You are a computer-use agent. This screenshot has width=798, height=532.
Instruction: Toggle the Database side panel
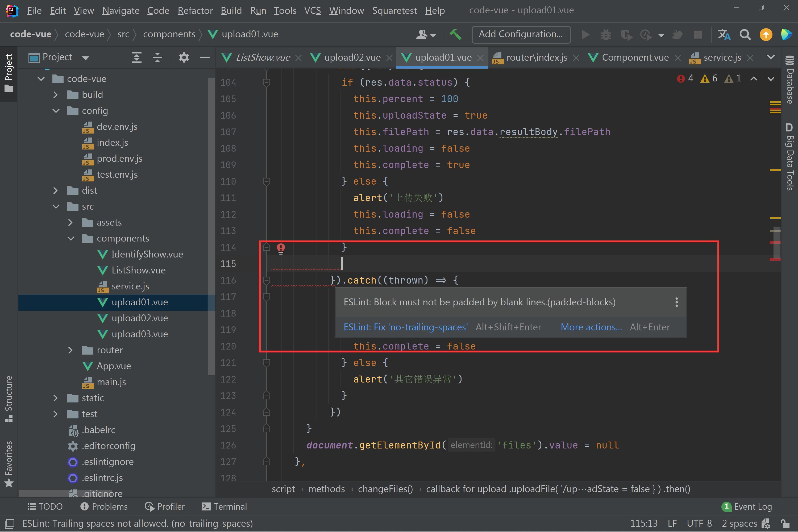click(x=790, y=80)
